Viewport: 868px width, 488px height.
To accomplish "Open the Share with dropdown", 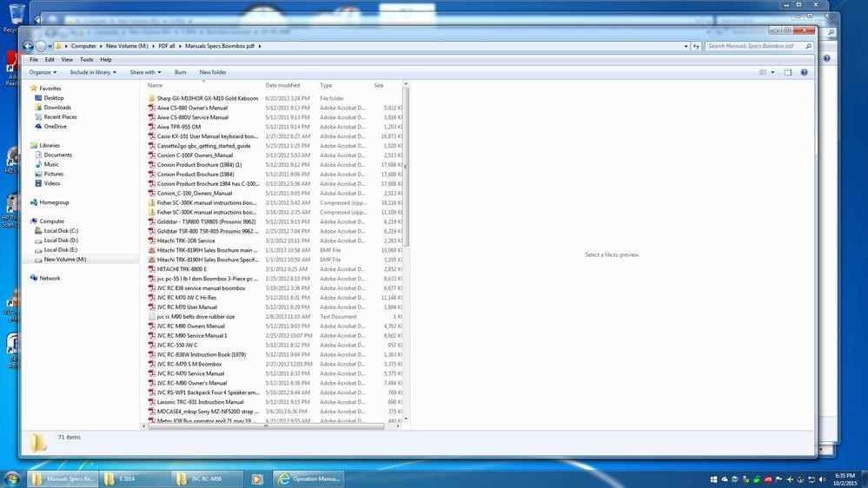I will [x=146, y=72].
